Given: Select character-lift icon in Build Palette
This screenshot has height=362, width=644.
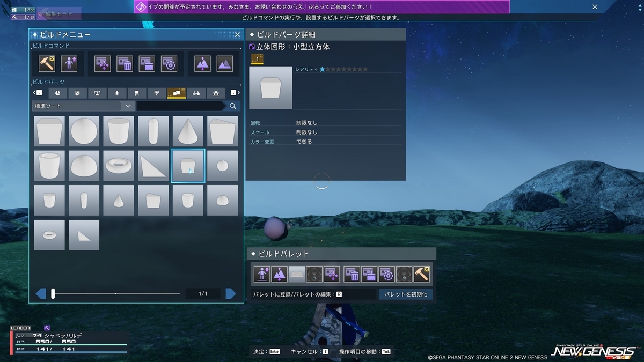Looking at the screenshot, I should [x=262, y=275].
